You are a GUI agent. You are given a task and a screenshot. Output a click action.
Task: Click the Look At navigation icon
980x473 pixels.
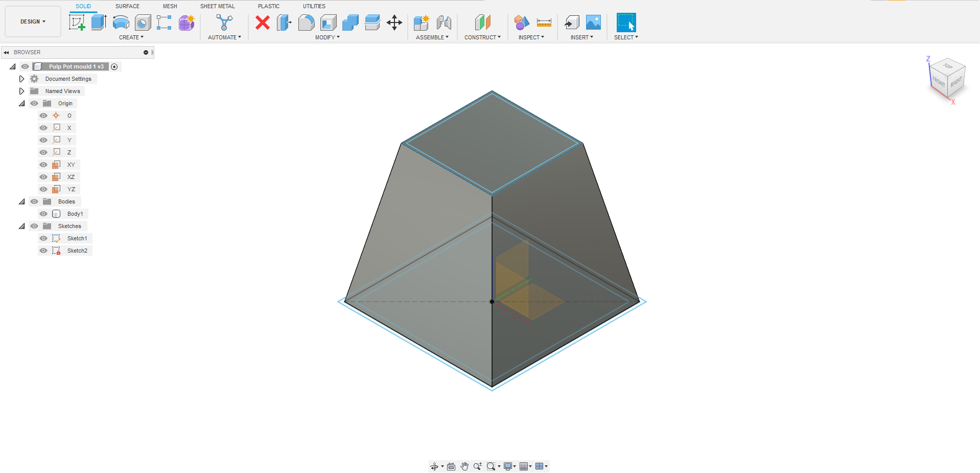[451, 466]
